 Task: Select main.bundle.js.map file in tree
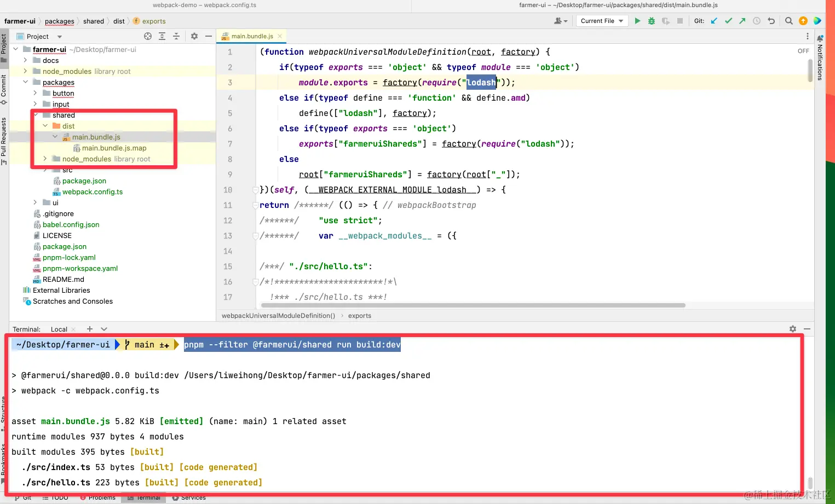coord(114,148)
